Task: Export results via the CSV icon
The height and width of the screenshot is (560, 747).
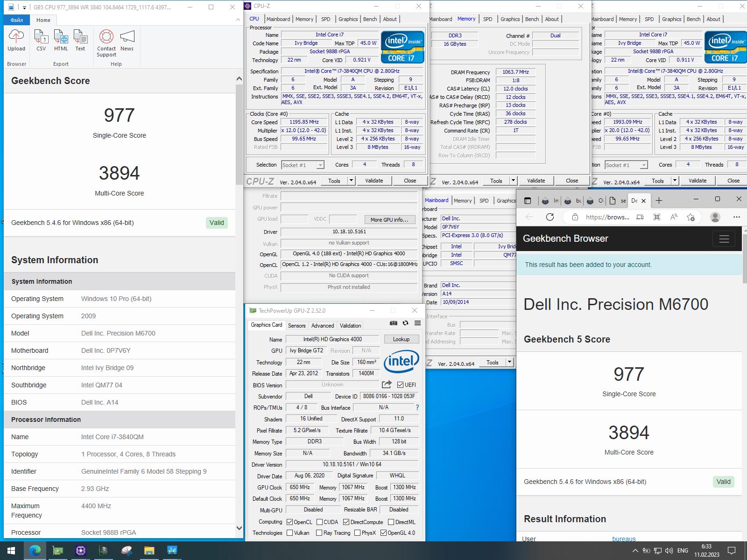Action: coord(41,36)
